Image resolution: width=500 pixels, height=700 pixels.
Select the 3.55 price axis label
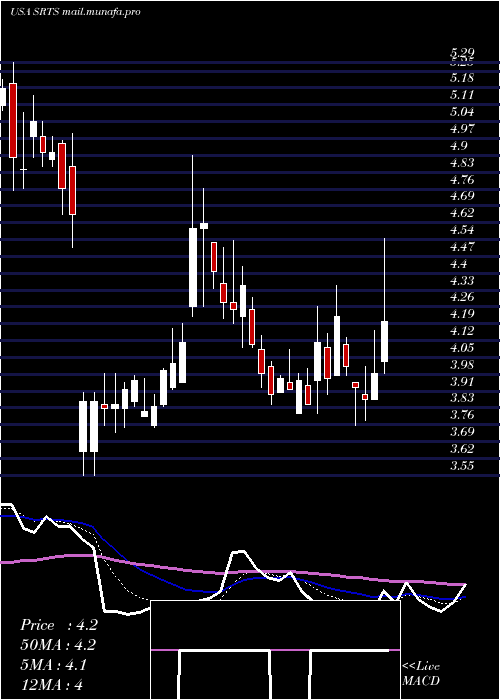pos(462,466)
